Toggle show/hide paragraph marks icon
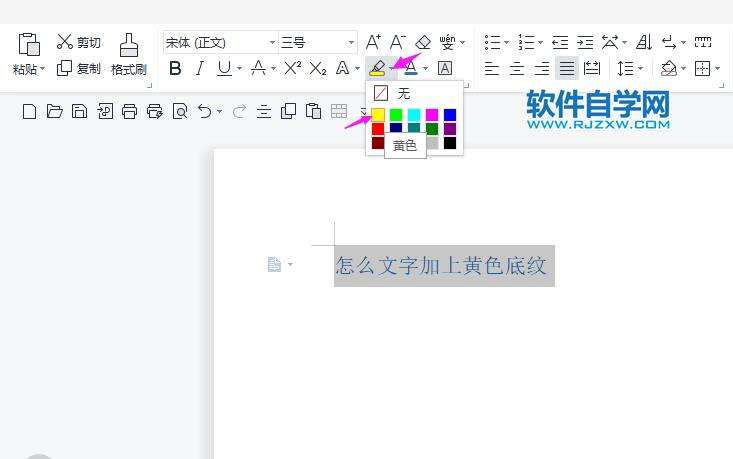Screen dimensions: 733x459 click(x=669, y=43)
